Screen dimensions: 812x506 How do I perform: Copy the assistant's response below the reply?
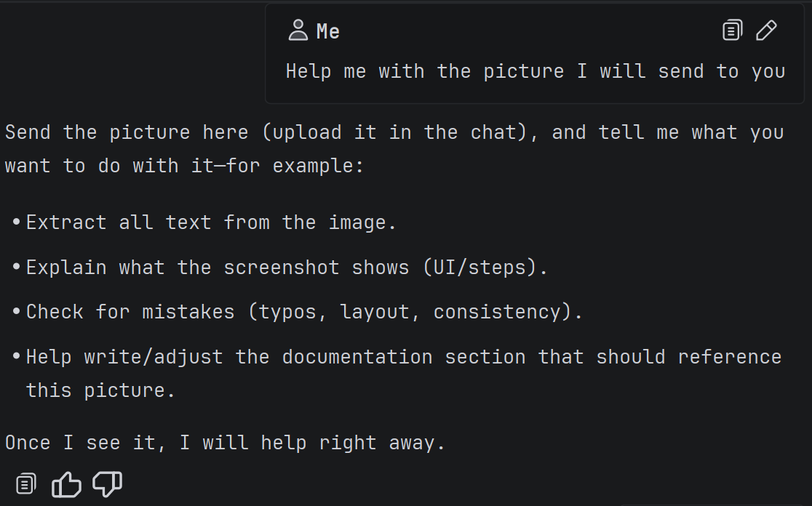(x=25, y=484)
